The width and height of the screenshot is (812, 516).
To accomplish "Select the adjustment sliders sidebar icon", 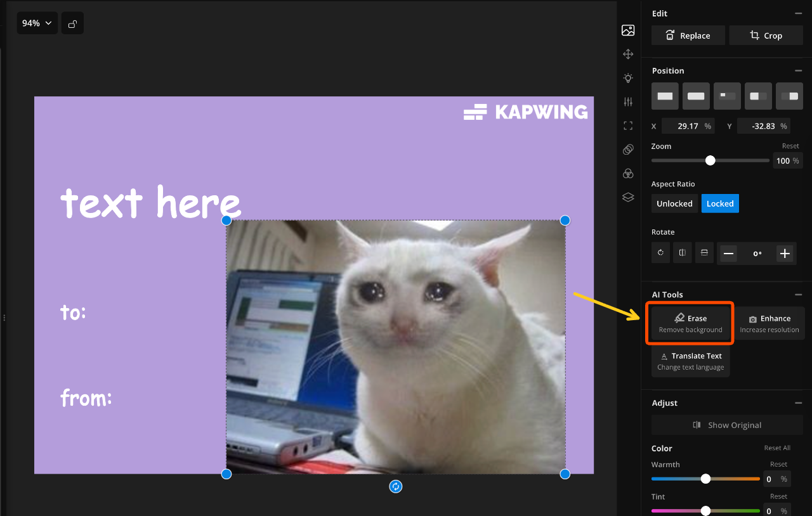I will point(628,101).
